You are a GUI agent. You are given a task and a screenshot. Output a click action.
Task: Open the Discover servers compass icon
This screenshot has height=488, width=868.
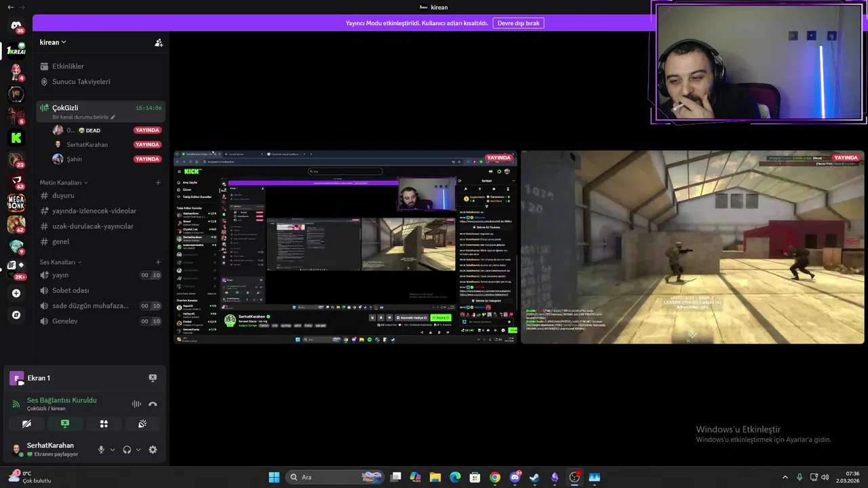16,315
